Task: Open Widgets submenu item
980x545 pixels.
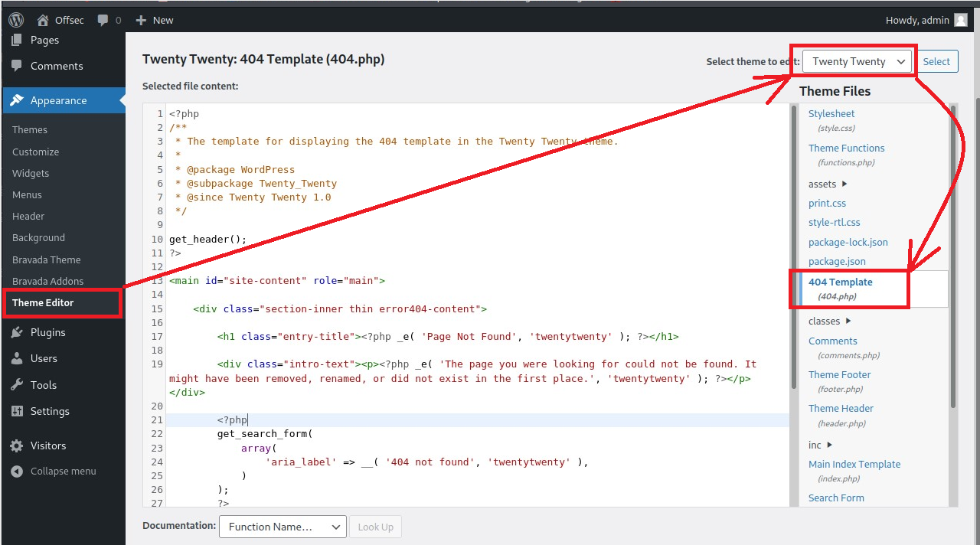Action: point(31,173)
